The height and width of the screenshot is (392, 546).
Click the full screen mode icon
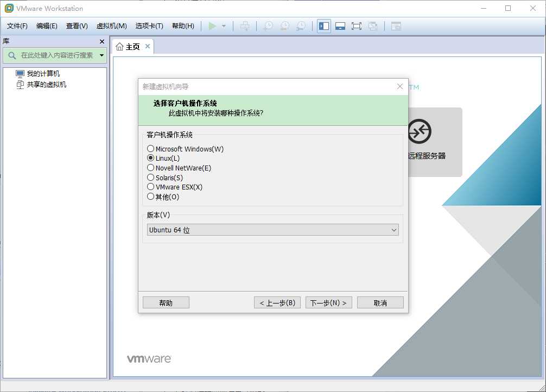point(357,26)
